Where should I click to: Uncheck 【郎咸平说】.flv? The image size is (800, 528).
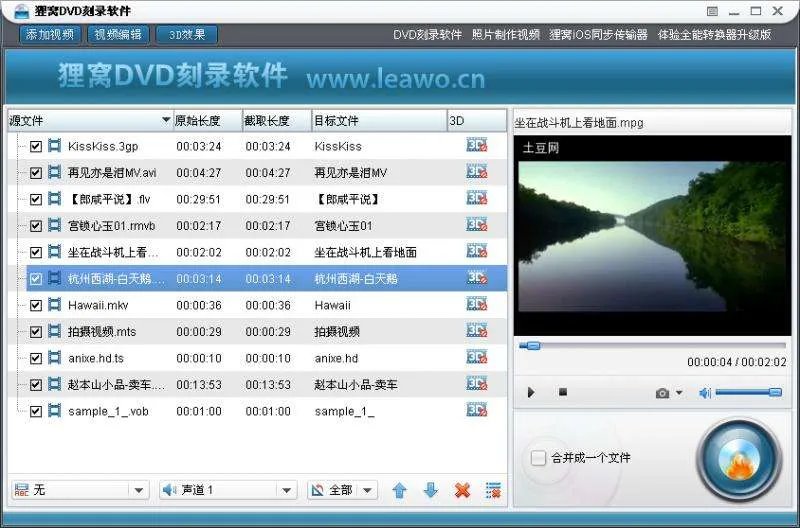[x=35, y=199]
